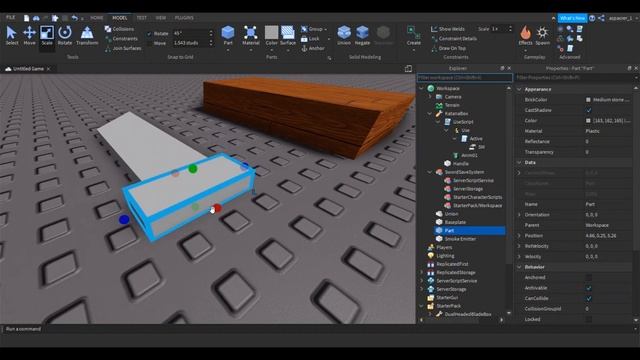
Task: Click the Undo arrow in quick access bar
Action: (74, 18)
